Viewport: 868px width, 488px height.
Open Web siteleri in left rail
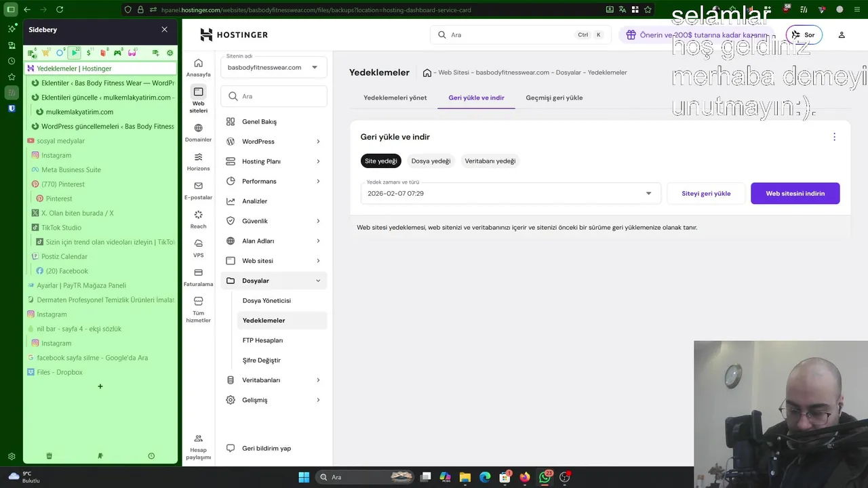click(198, 100)
